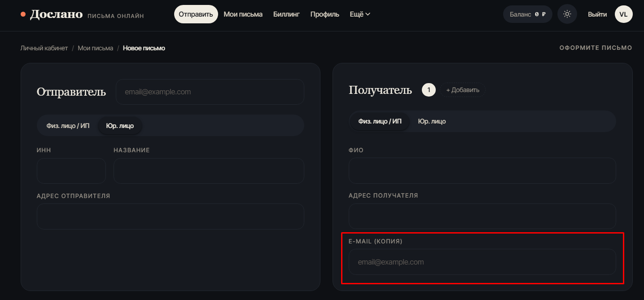Select Юр. лицо for sender

(120, 126)
